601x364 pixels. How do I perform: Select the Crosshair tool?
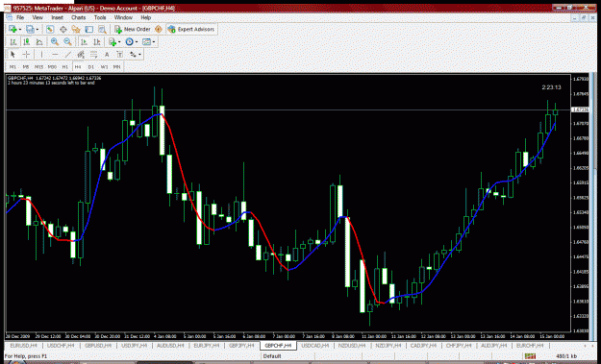pos(26,55)
